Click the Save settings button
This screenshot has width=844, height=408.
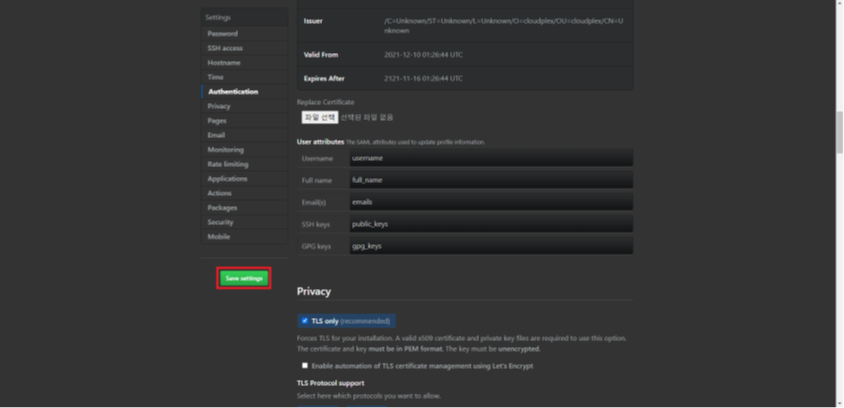244,278
